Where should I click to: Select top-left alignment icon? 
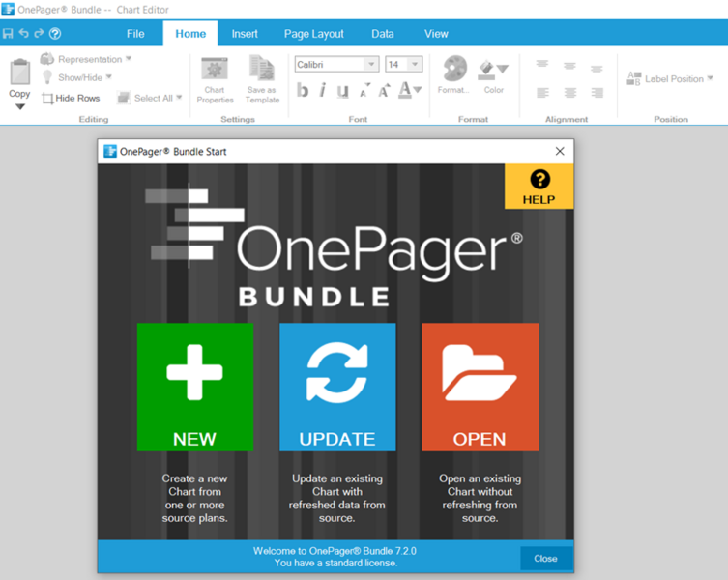(541, 64)
